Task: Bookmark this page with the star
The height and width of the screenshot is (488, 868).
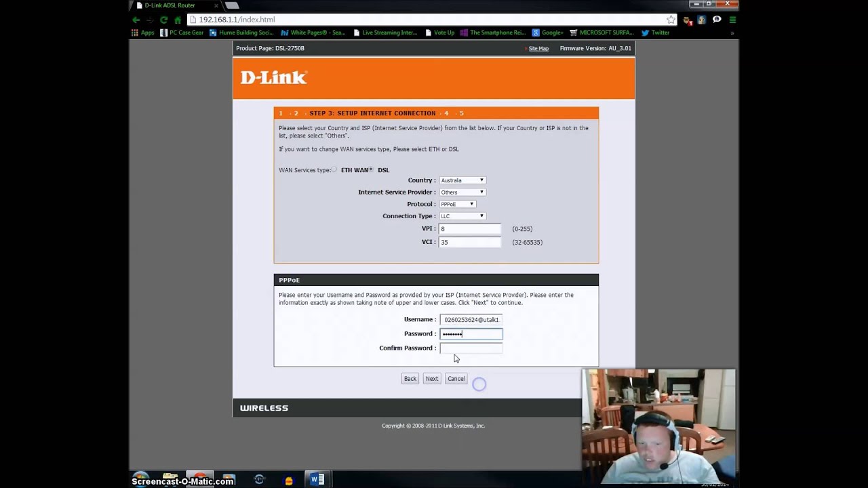Action: [x=671, y=20]
